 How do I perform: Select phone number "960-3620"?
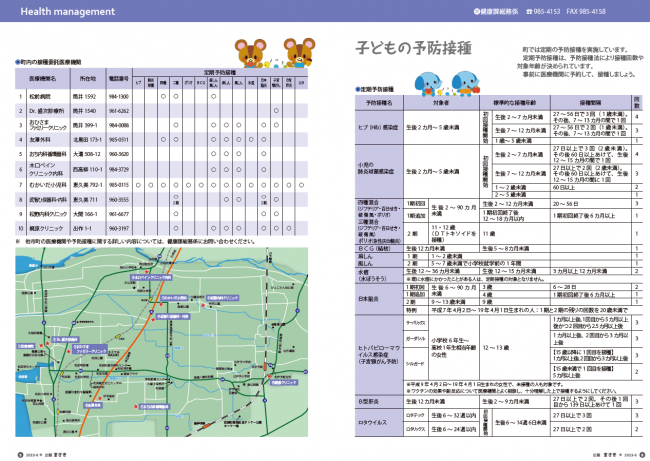(119, 154)
